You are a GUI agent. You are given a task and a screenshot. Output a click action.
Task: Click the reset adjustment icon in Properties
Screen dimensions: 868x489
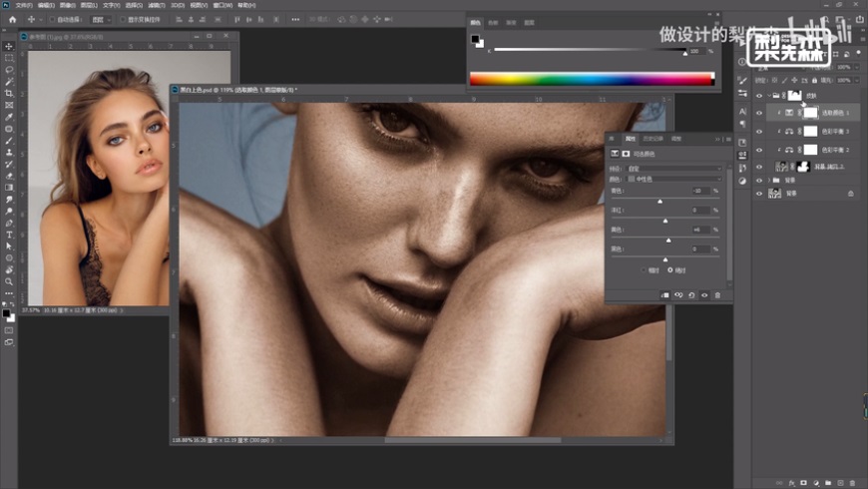tap(690, 295)
